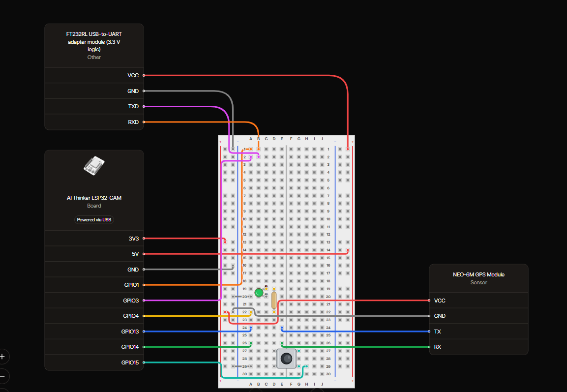Click the zoom in plus button

point(2,357)
